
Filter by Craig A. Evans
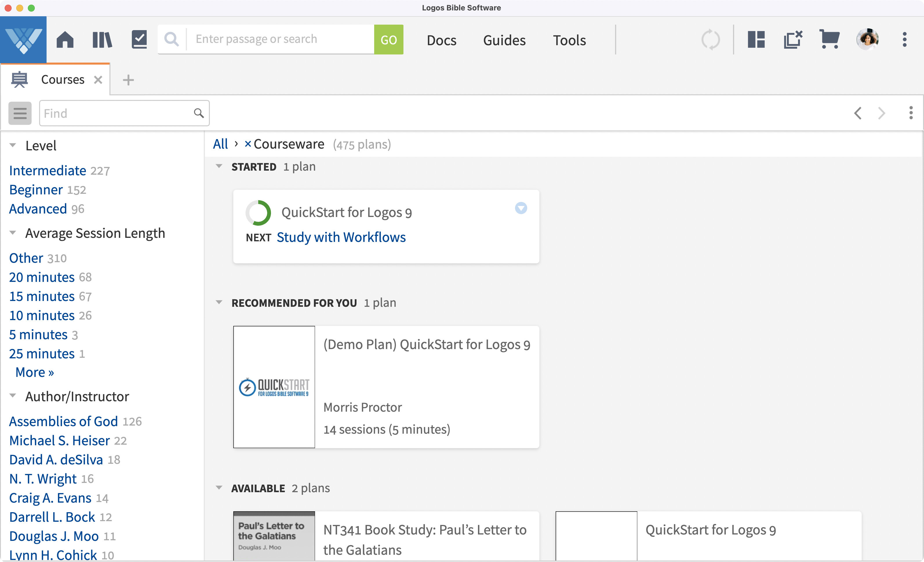50,498
